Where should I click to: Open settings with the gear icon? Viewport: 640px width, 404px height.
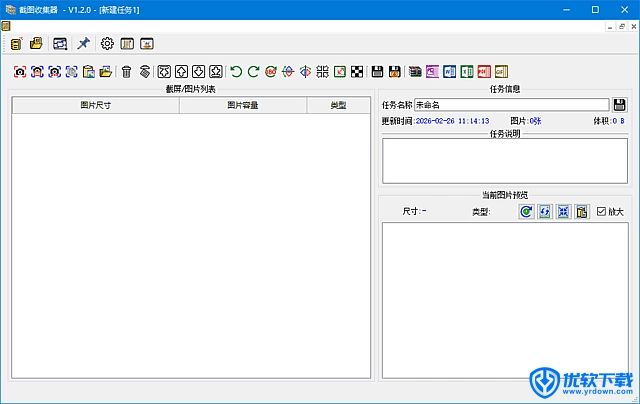[108, 44]
